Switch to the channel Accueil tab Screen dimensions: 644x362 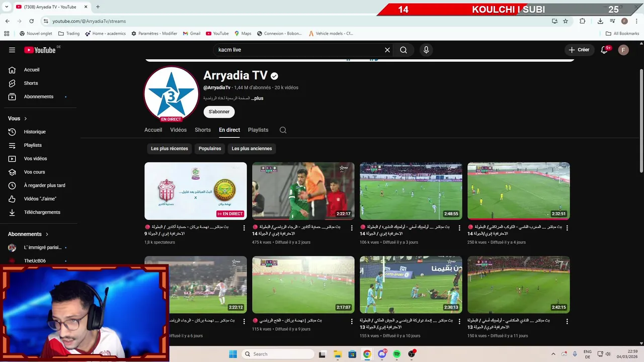153,130
